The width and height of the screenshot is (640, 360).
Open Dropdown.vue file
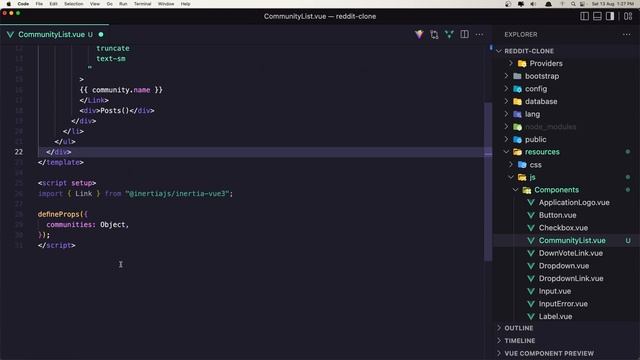564,266
